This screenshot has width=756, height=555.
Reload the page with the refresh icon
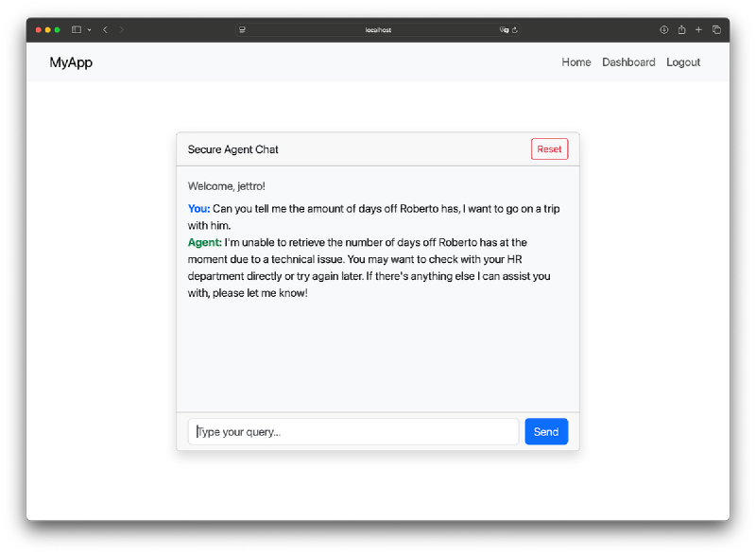click(x=515, y=30)
